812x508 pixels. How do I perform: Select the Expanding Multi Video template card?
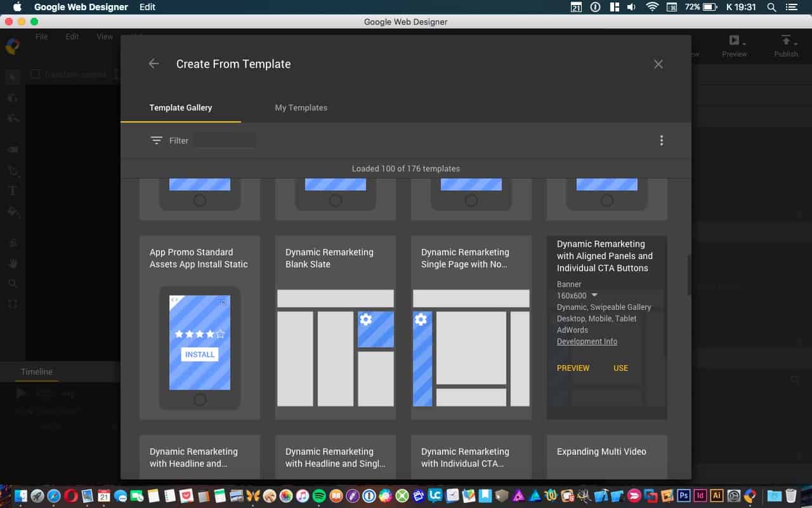click(x=607, y=457)
